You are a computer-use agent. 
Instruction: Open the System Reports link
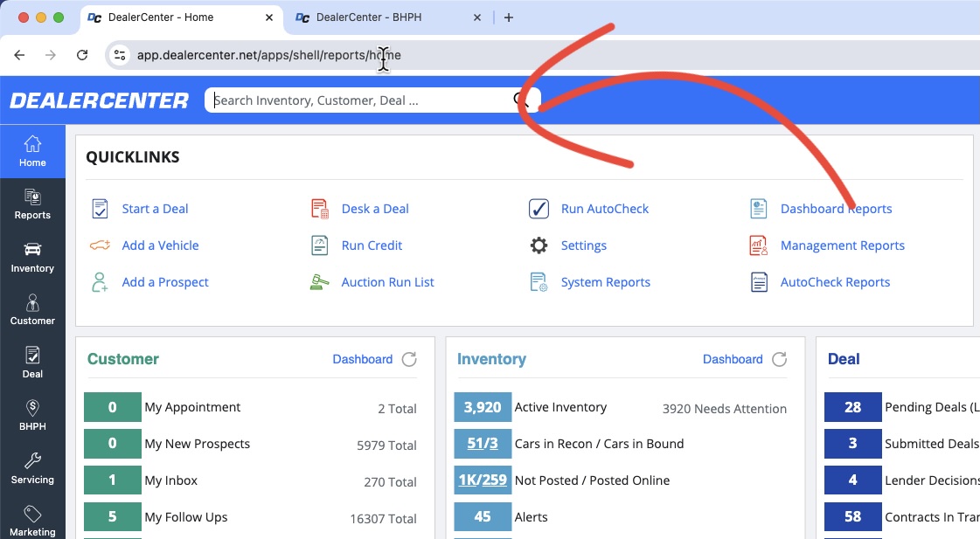tap(606, 282)
